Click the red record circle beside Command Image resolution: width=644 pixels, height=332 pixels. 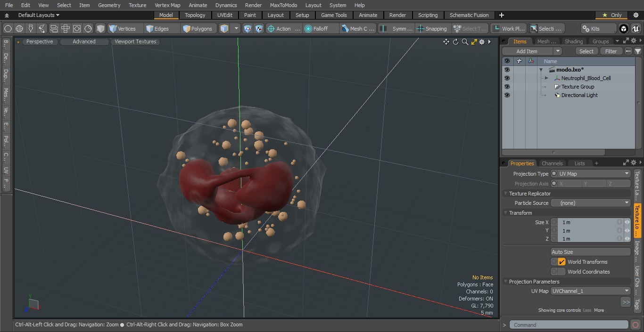[635, 325]
